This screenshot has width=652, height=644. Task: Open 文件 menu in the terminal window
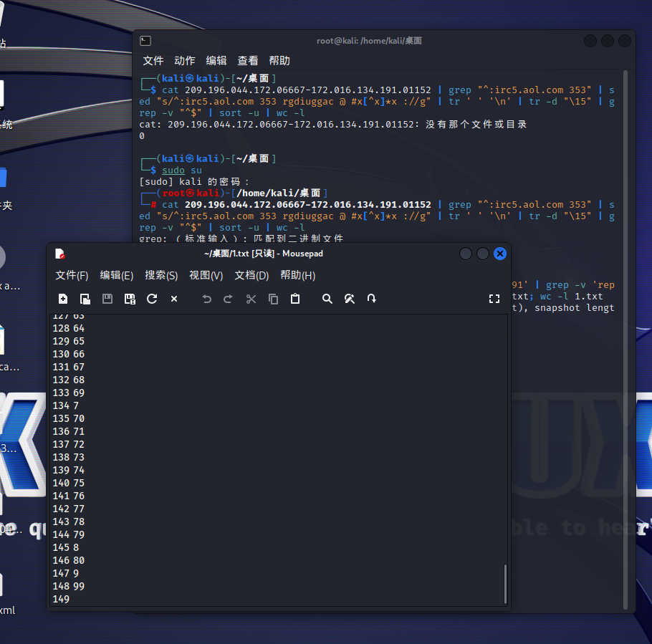click(x=153, y=61)
